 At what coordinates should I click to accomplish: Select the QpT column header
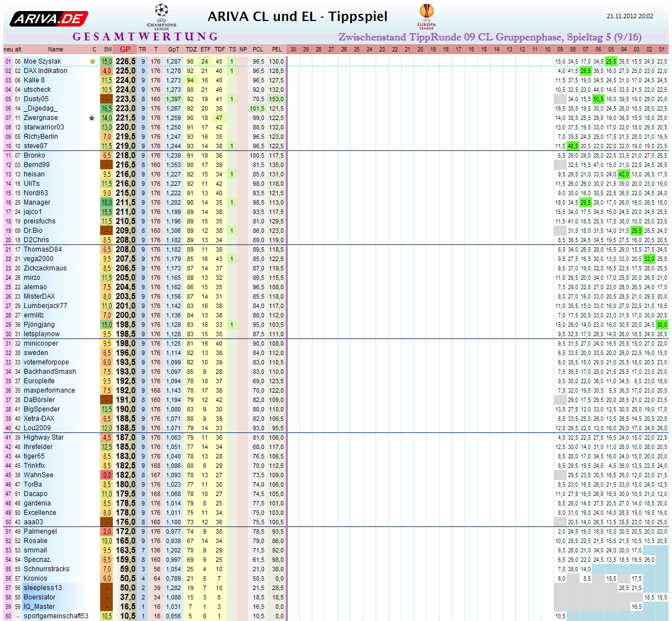click(174, 49)
